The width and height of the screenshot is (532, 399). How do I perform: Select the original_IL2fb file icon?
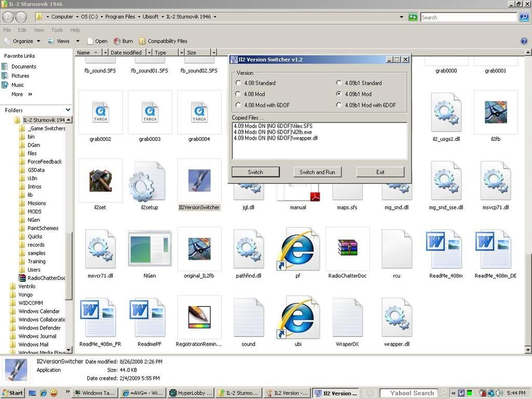[199, 249]
